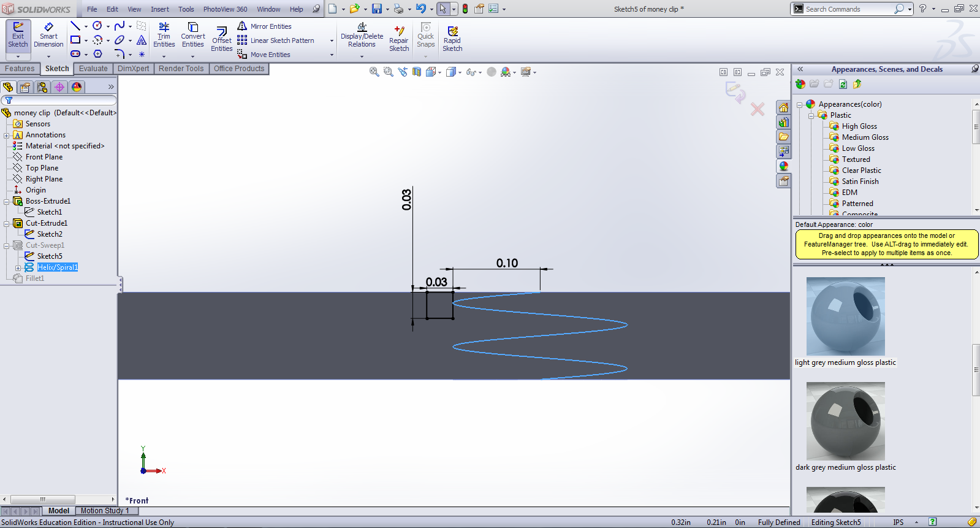The width and height of the screenshot is (980, 528).
Task: Expand Helix/Spiral1 tree node
Action: pyautogui.click(x=18, y=268)
